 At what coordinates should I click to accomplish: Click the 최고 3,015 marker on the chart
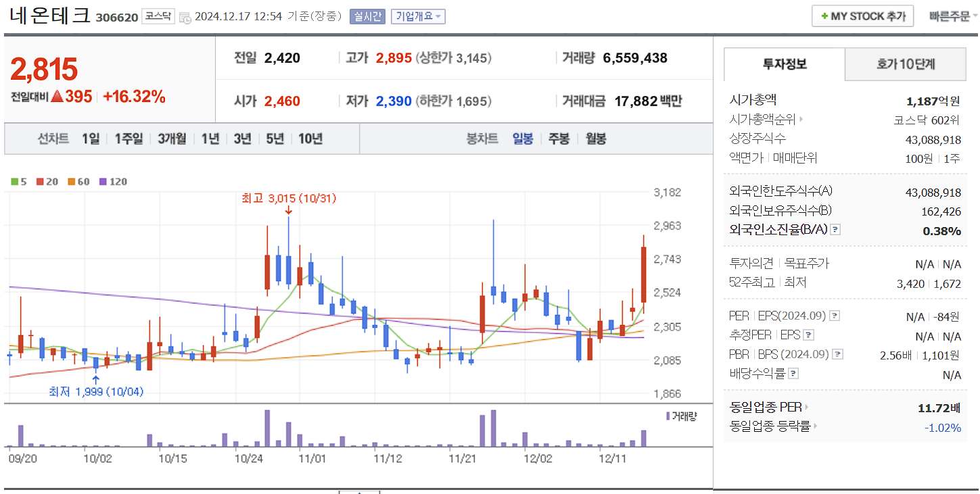[x=289, y=198]
